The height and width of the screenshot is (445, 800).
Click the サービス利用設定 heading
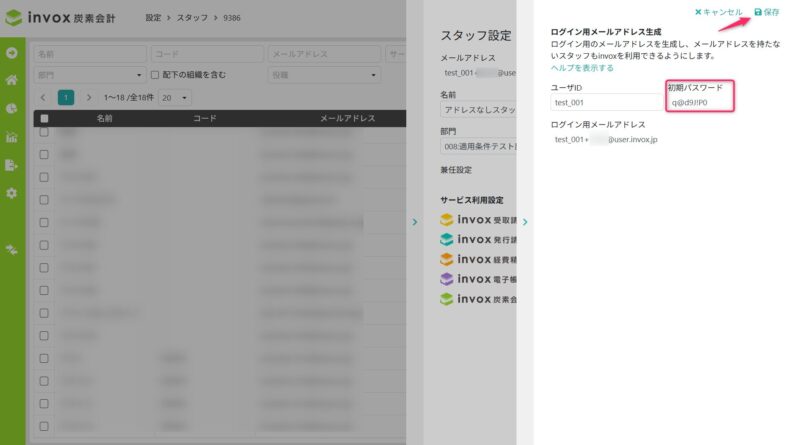(x=472, y=200)
